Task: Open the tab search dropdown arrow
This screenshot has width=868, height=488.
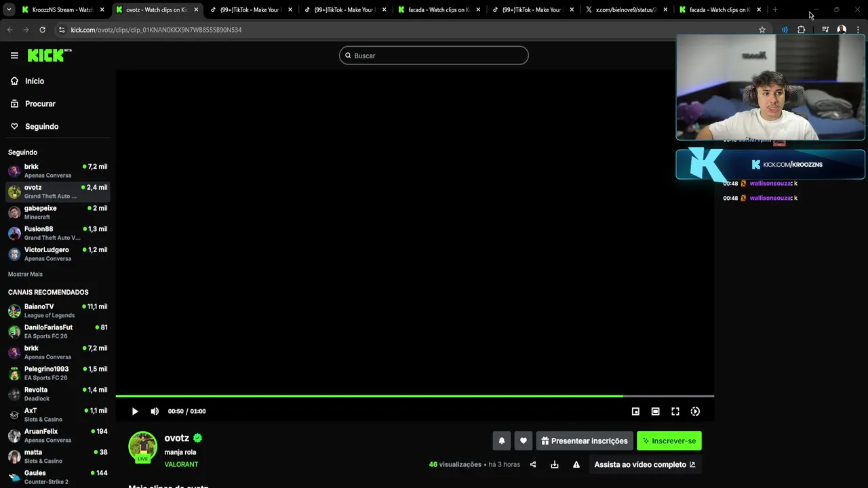Action: pos(8,9)
